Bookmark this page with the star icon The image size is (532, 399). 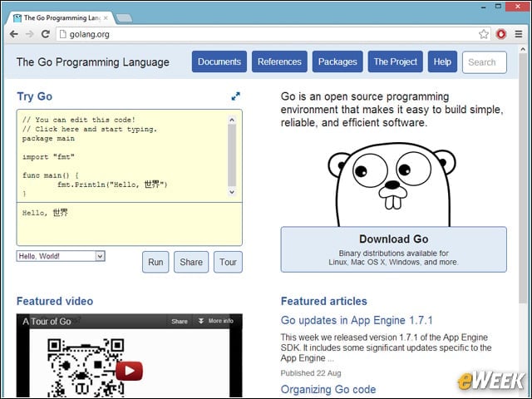pyautogui.click(x=484, y=34)
